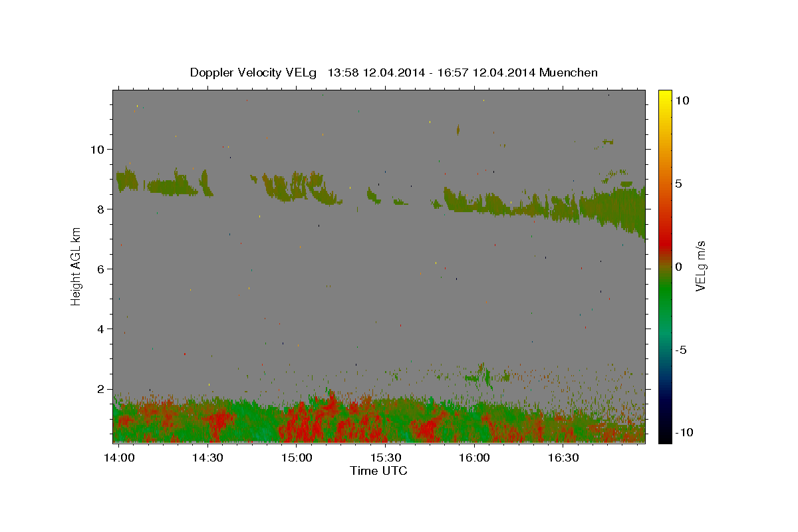Viewport: 798px width, 532px height.
Task: Click the 'Time UTC' axis label
Action: tap(378, 471)
